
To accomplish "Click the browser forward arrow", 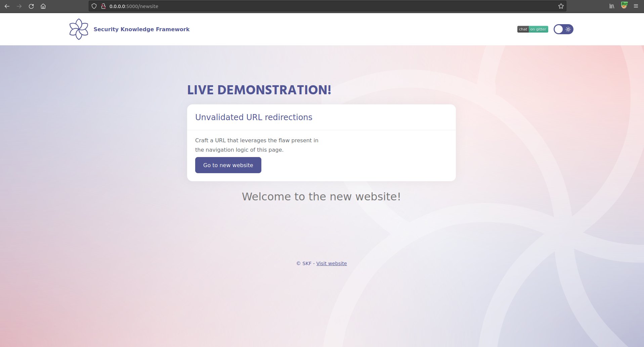I will pos(19,6).
